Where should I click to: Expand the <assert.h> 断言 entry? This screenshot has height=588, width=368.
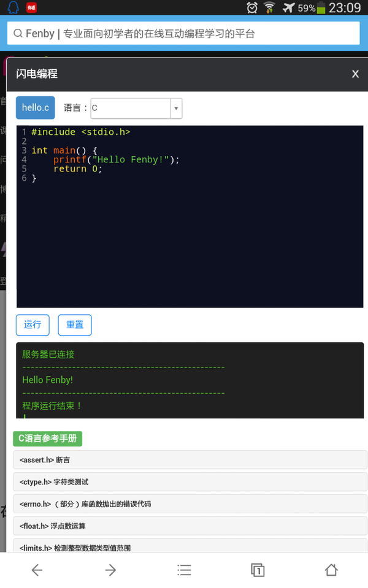190,460
